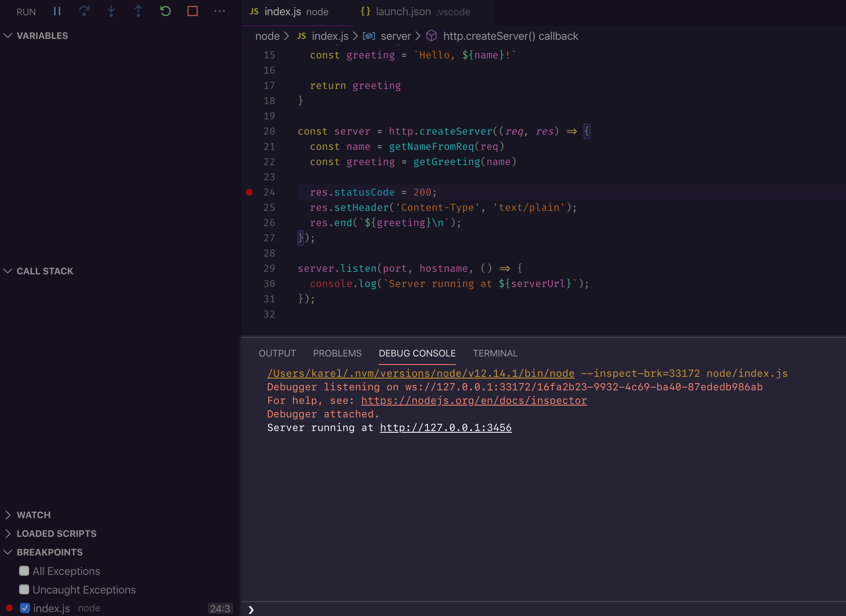Image resolution: width=846 pixels, height=616 pixels.
Task: Pause the debugger execution
Action: (x=57, y=11)
